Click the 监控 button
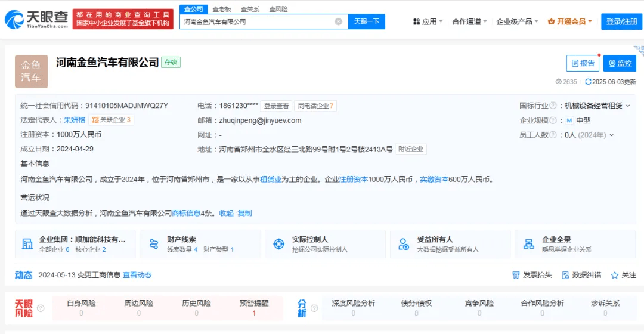 (620, 63)
